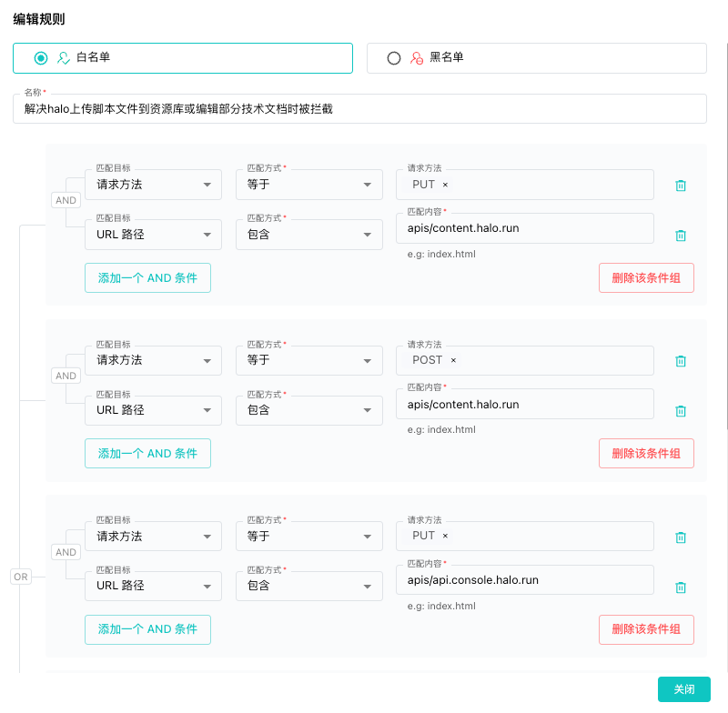The height and width of the screenshot is (713, 728).
Task: Delete the second group's URL path condition
Action: tap(681, 411)
